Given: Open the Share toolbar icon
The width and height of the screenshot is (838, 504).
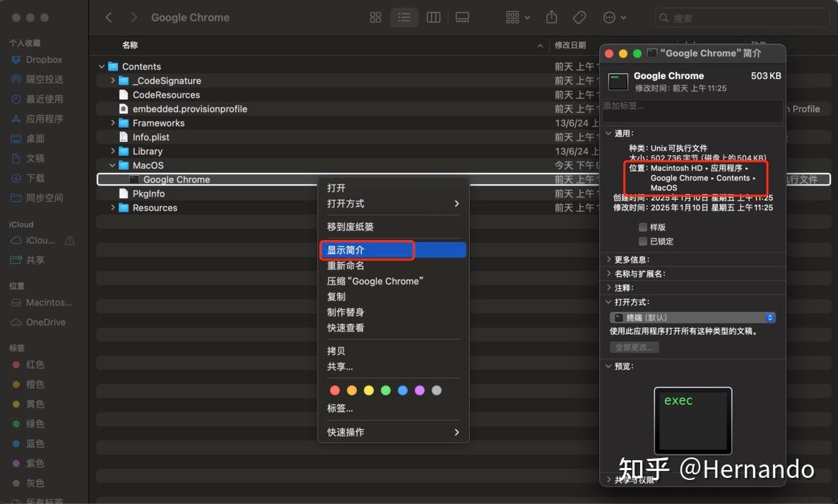Looking at the screenshot, I should [x=552, y=17].
